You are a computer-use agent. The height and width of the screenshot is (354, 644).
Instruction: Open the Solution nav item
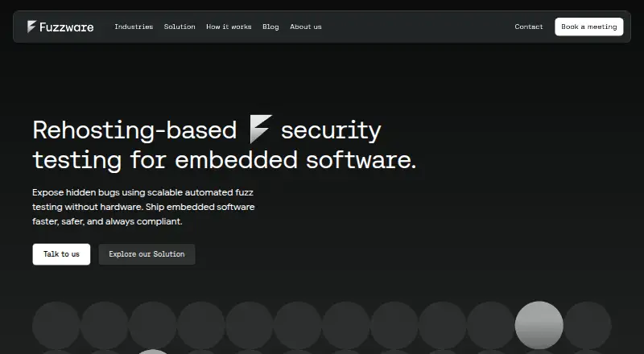pos(180,27)
